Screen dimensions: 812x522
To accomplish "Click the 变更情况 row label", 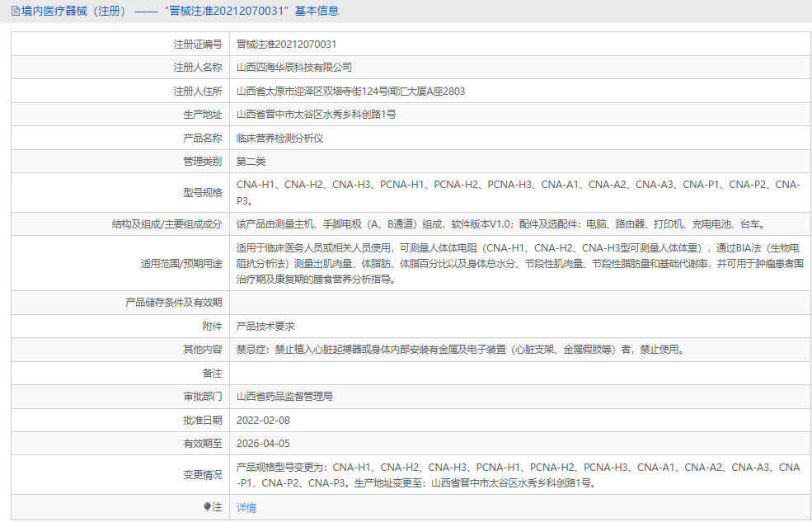I will tap(203, 475).
